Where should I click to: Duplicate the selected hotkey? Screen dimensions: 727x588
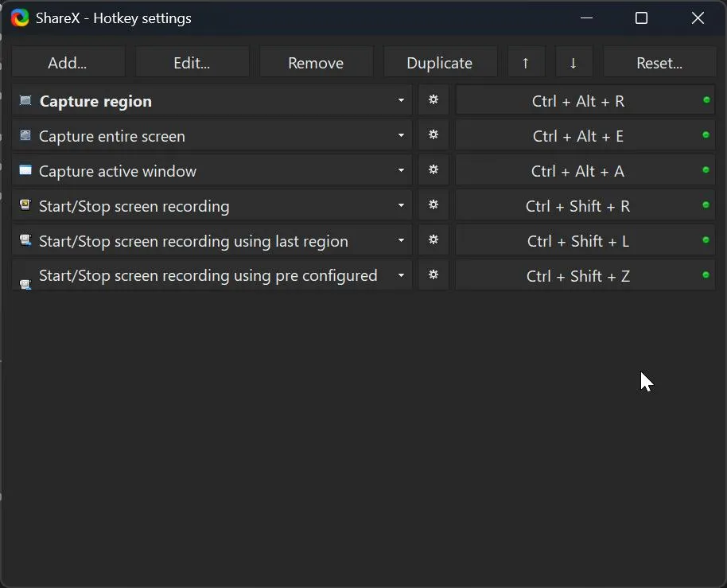[x=440, y=63]
